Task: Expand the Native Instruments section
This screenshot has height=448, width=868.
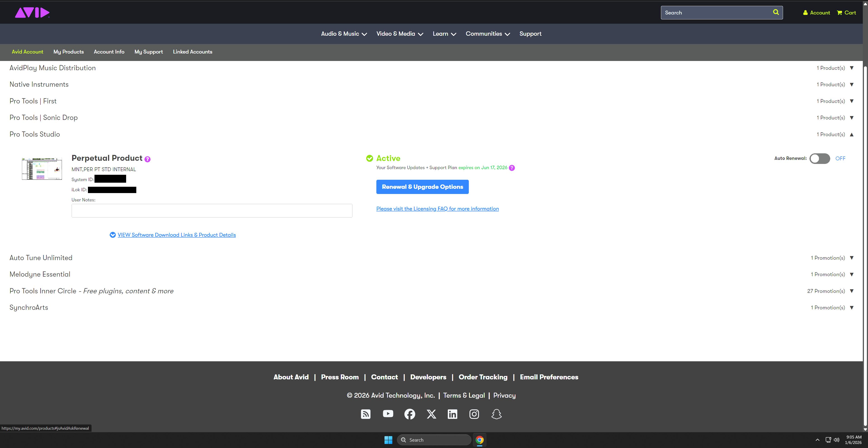Action: 851,84
